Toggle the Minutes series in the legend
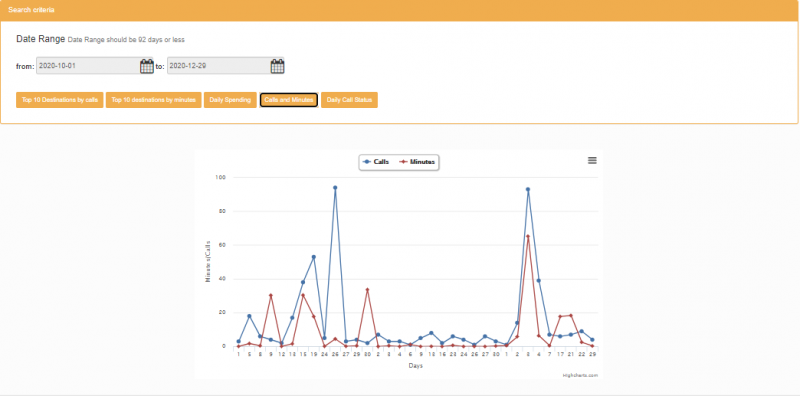The width and height of the screenshot is (800, 396). pyautogui.click(x=417, y=162)
